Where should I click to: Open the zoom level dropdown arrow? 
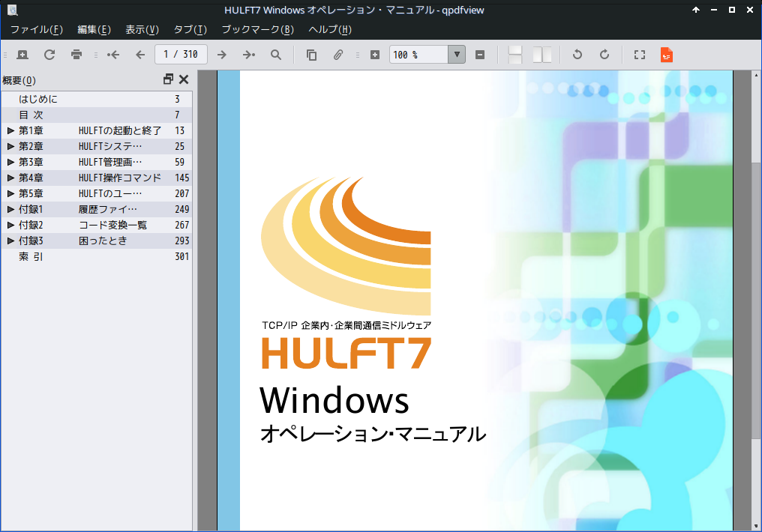click(x=457, y=55)
